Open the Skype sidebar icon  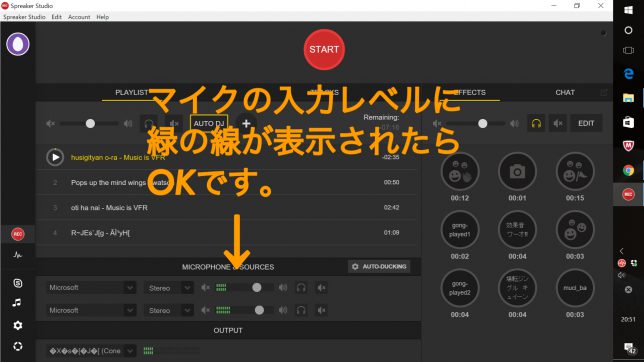pos(18,283)
